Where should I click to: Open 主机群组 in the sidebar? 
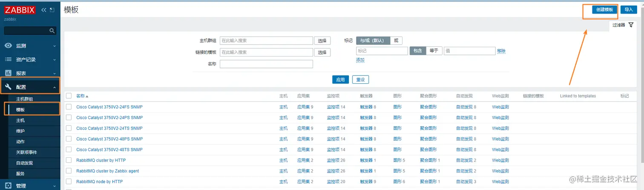coord(24,99)
